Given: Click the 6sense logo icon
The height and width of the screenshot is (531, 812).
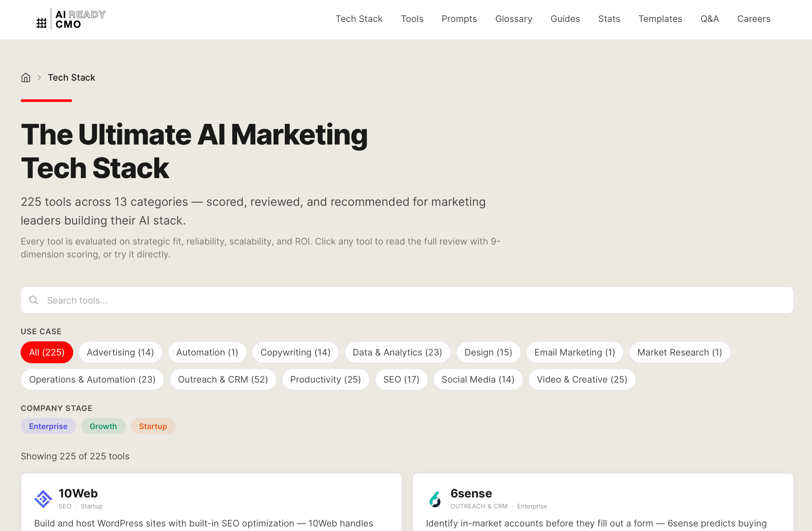Looking at the screenshot, I should pos(435,499).
